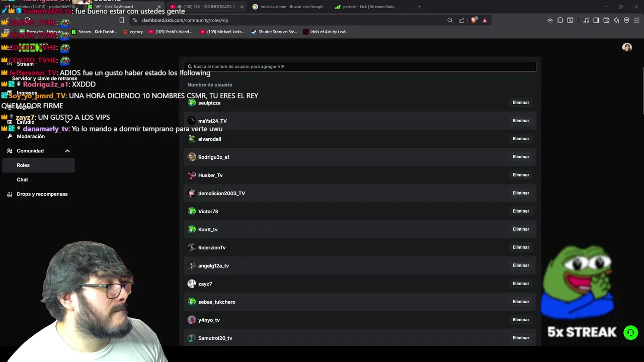This screenshot has width=644, height=362.
Task: Click zayz7's avatar in the VIP list
Action: [192, 284]
